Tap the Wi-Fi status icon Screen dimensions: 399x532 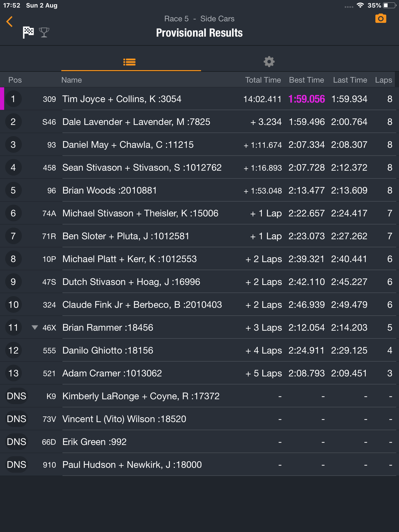coord(360,5)
